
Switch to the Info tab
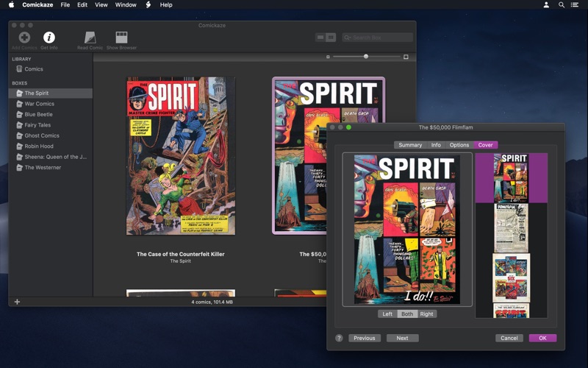(x=436, y=145)
